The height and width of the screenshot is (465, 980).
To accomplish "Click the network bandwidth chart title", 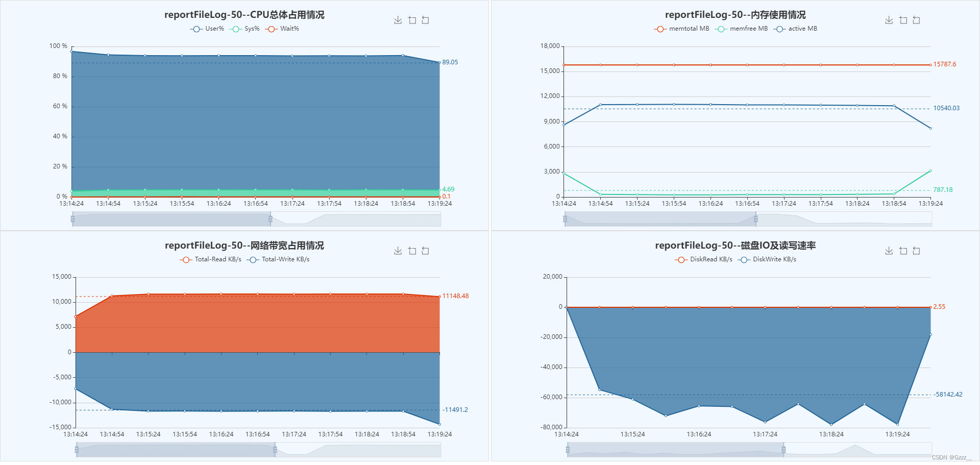I will 244,246.
